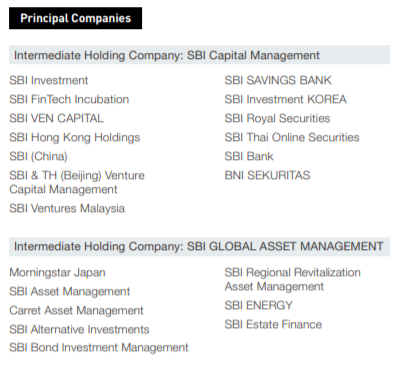Click the SBI Investment entry
Screen dimensions: 402x369
[x=49, y=80]
